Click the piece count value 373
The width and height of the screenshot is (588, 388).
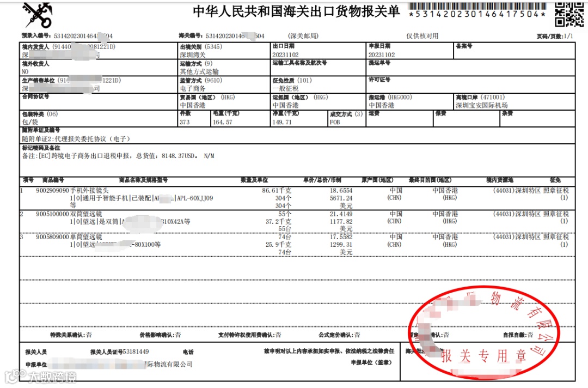click(x=185, y=122)
